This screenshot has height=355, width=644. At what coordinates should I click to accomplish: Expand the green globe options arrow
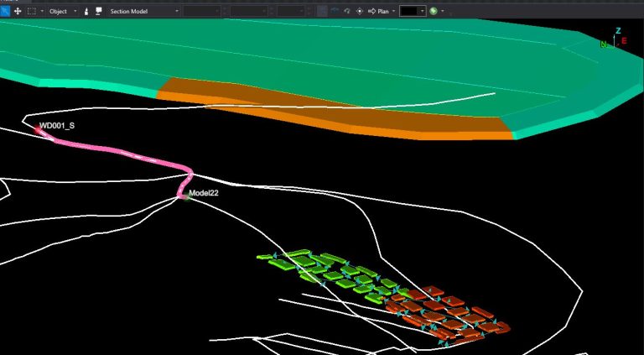pyautogui.click(x=443, y=12)
